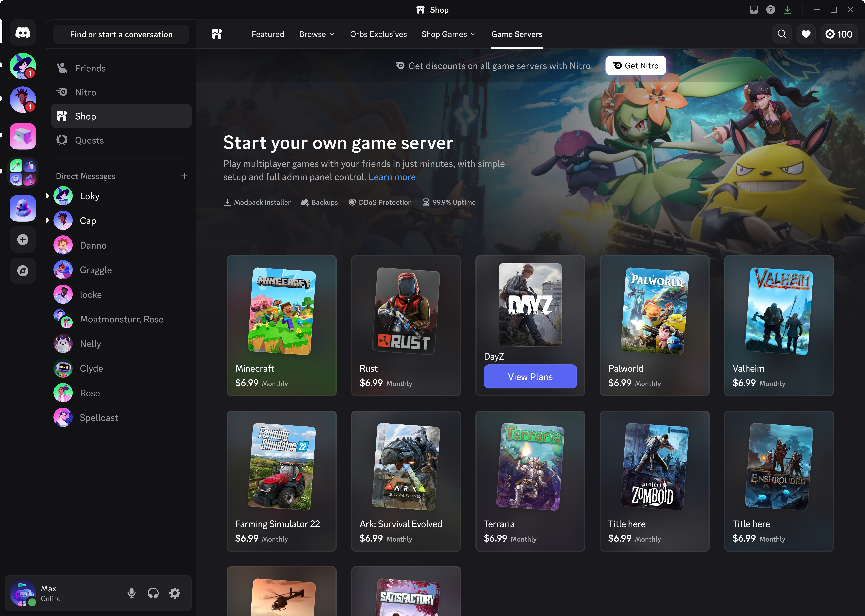The width and height of the screenshot is (865, 616).
Task: Follow the Learn more link
Action: 392,177
